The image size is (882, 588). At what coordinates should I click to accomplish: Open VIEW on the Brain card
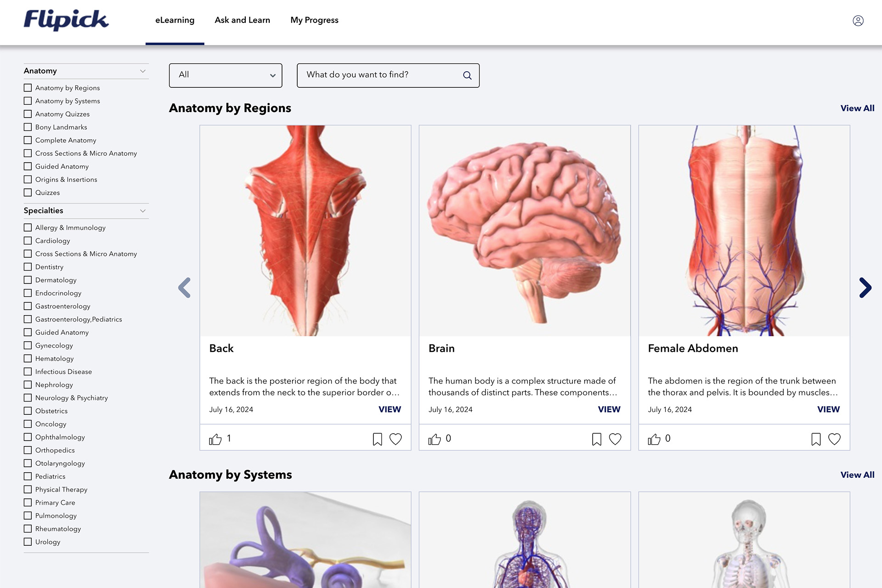609,409
